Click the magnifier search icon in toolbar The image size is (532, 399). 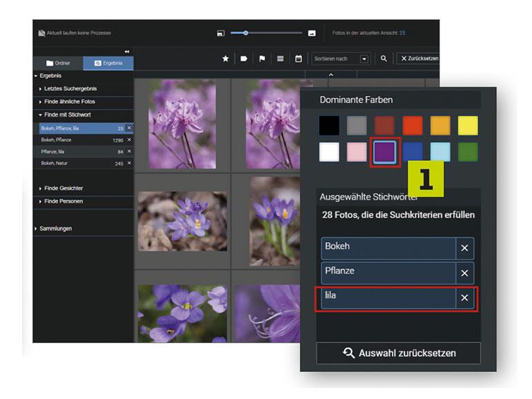pyautogui.click(x=383, y=59)
